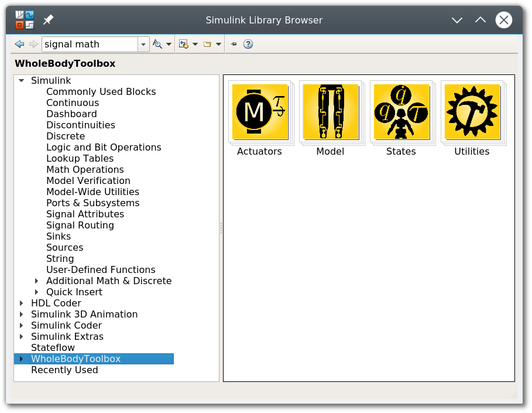
Task: Click the new model icon
Action: point(184,44)
